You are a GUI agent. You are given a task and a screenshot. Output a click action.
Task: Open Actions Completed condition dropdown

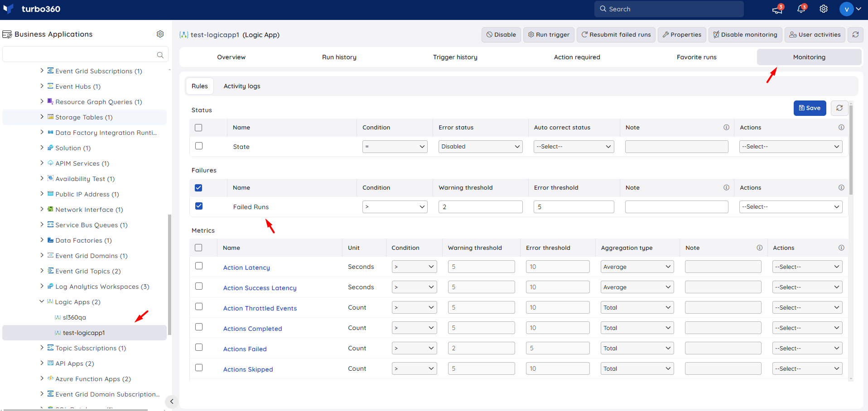pos(414,328)
